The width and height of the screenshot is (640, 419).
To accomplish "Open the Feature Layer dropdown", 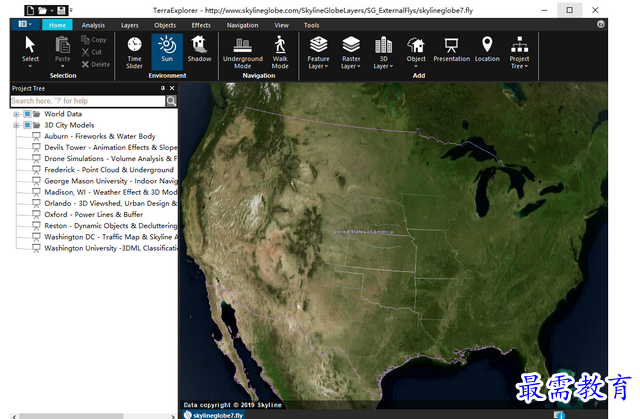I will [318, 52].
